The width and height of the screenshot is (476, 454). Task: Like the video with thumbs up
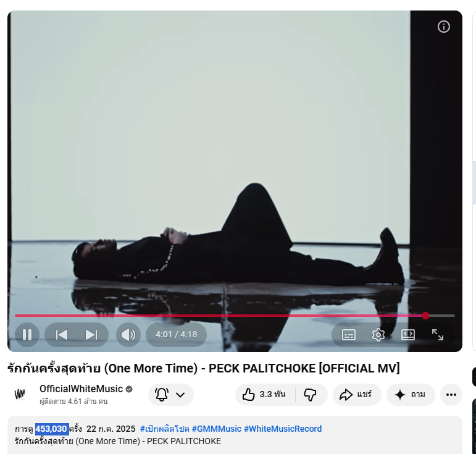click(x=264, y=395)
